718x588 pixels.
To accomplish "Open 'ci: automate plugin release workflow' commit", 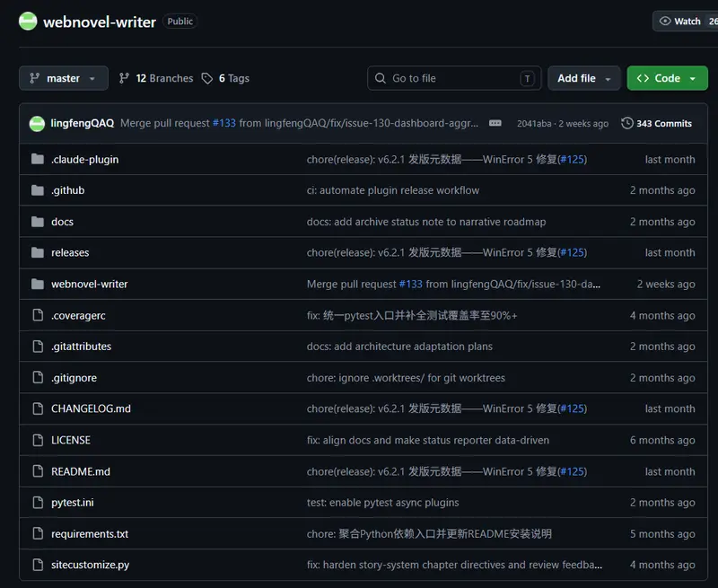I will [393, 190].
